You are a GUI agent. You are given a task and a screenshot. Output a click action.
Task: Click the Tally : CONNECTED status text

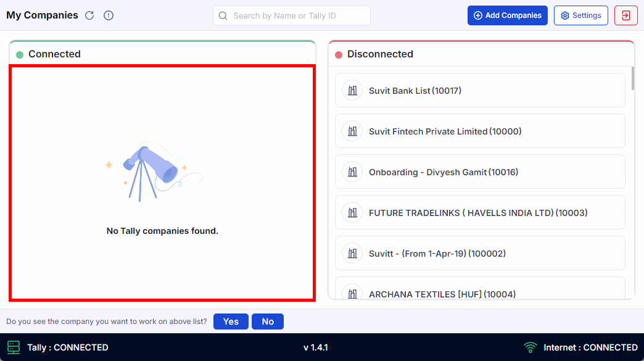(68, 347)
